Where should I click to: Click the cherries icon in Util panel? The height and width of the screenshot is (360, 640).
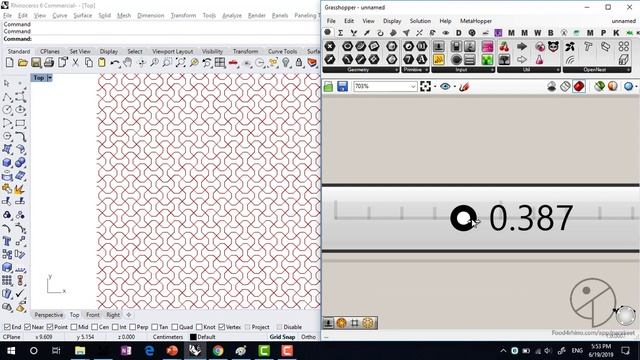tap(504, 47)
